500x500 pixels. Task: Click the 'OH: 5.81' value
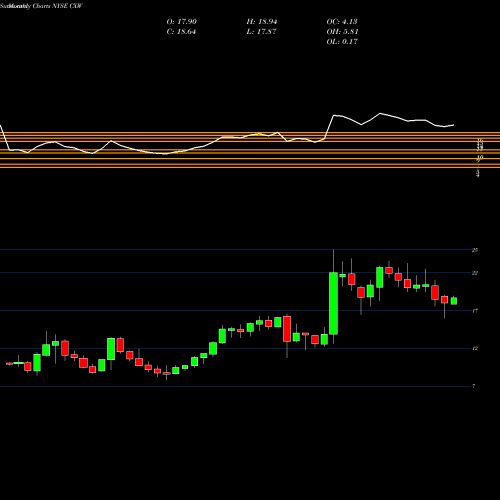(x=342, y=32)
